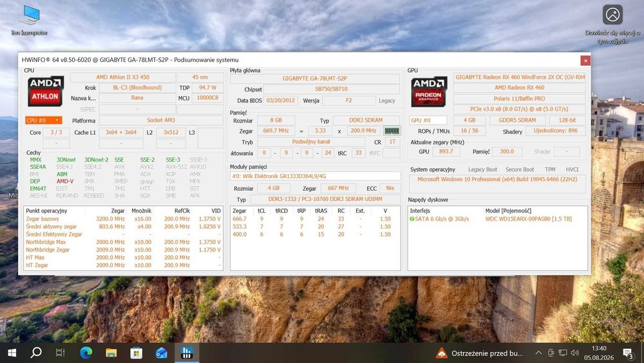Viewport: 644px width, 363px height.
Task: Click memory type 'DDR3 SDRAM' field
Action: pyautogui.click(x=366, y=120)
